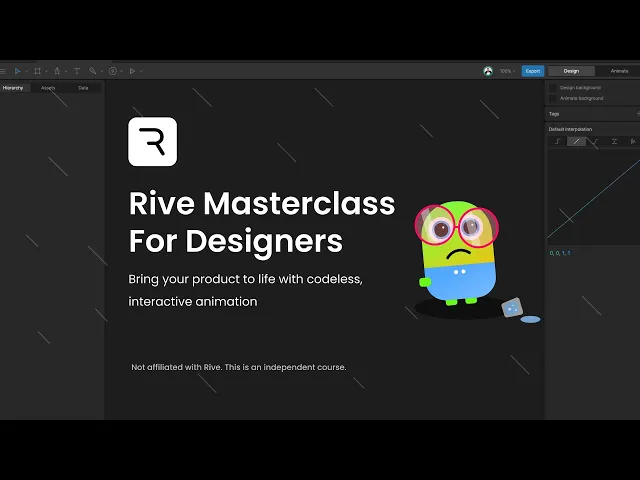Select the arrow Select tool
The width and height of the screenshot is (640, 480).
[x=18, y=71]
